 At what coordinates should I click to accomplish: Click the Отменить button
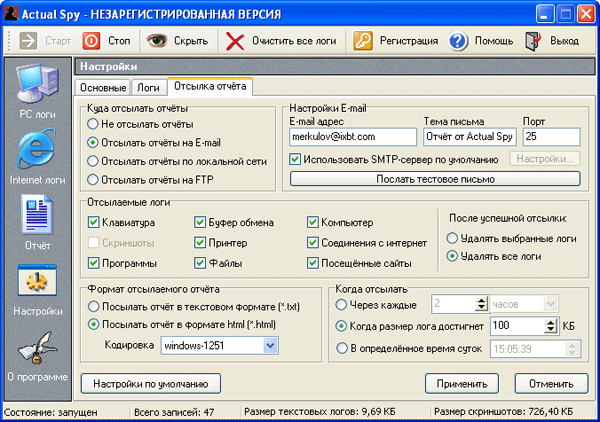(x=551, y=384)
